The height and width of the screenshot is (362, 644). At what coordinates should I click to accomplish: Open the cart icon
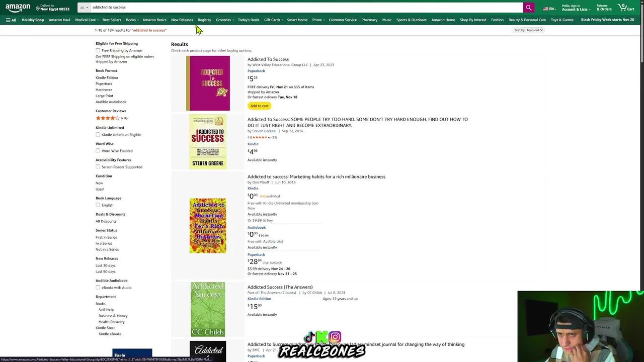627,8
